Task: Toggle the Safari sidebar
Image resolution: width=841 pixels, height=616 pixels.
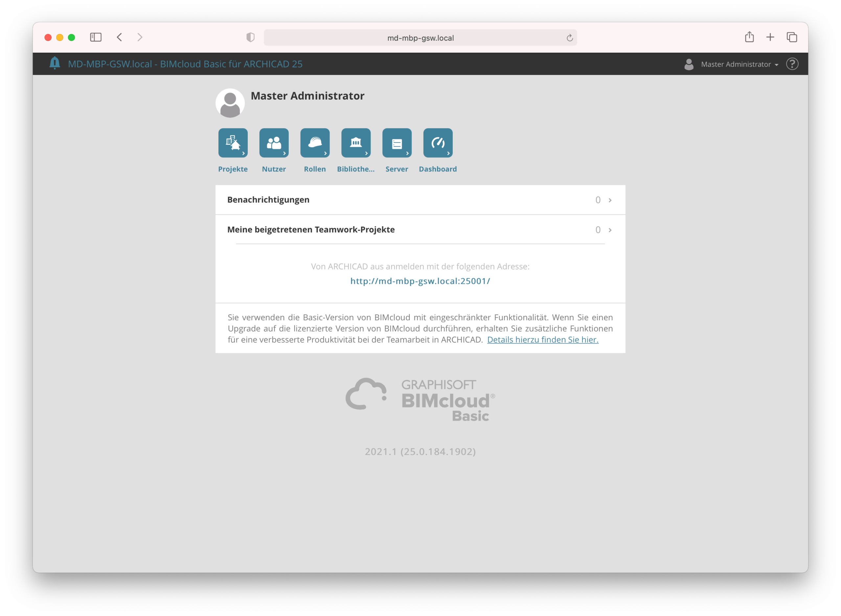Action: click(x=96, y=37)
